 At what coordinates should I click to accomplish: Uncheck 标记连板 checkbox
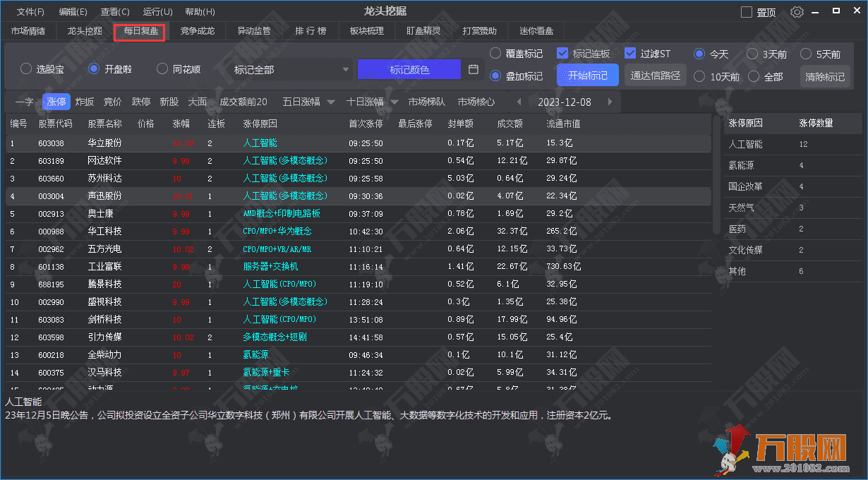pos(562,53)
